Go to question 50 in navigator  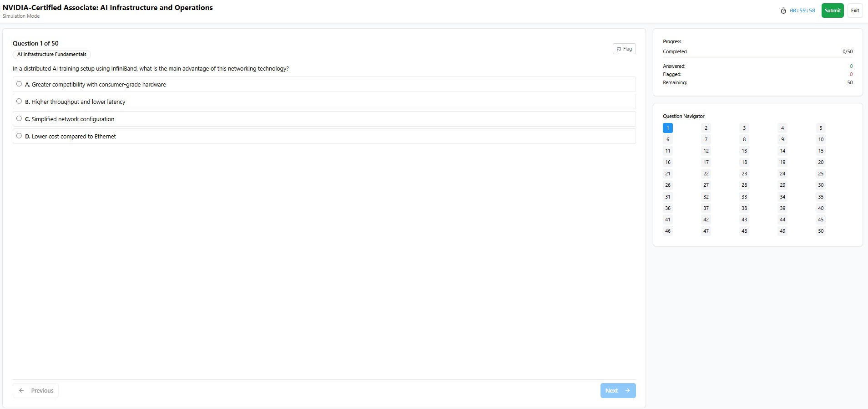pos(820,231)
